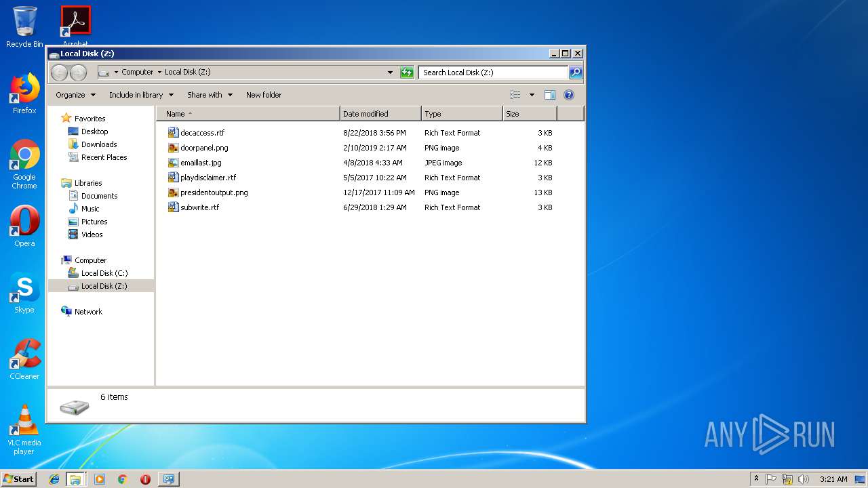Open the Include in library dropdown

click(x=141, y=95)
